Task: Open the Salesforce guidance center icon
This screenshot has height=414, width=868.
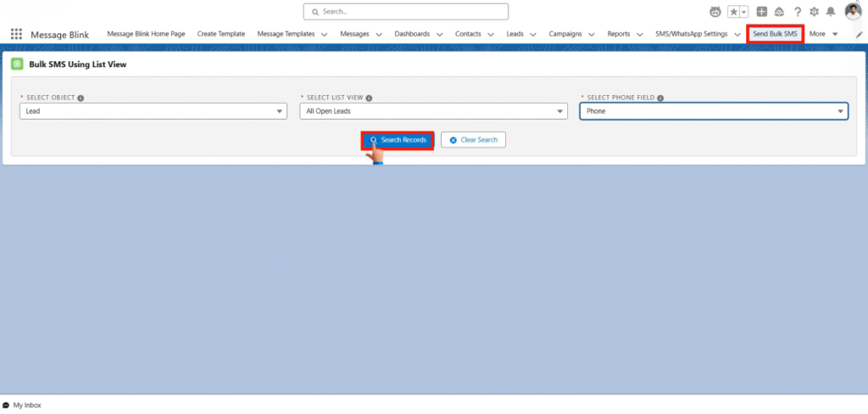Action: coord(780,12)
